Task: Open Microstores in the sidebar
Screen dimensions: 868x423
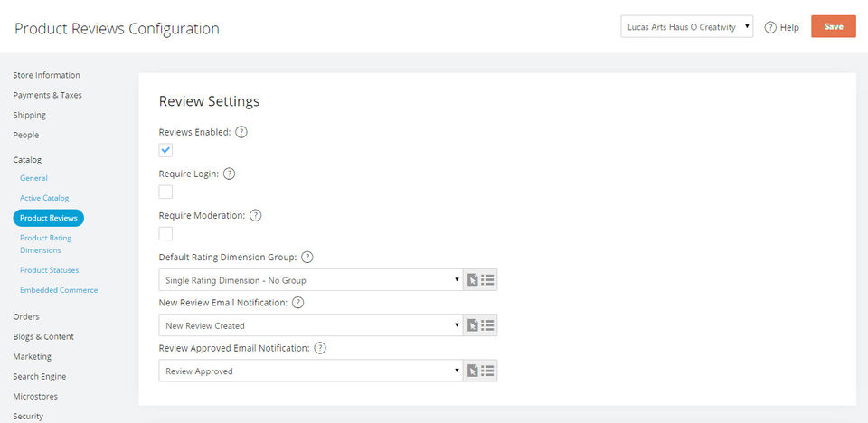Action: 35,396
